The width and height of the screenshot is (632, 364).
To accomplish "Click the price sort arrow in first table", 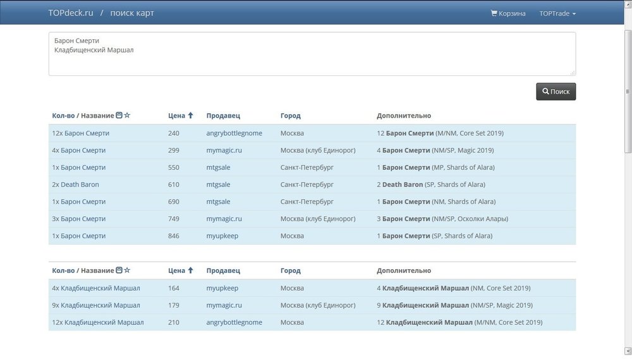I will pyautogui.click(x=190, y=116).
